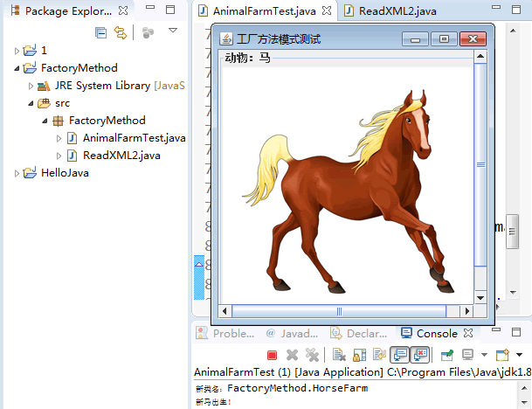Click the Remove Launch gray X icon

click(293, 355)
